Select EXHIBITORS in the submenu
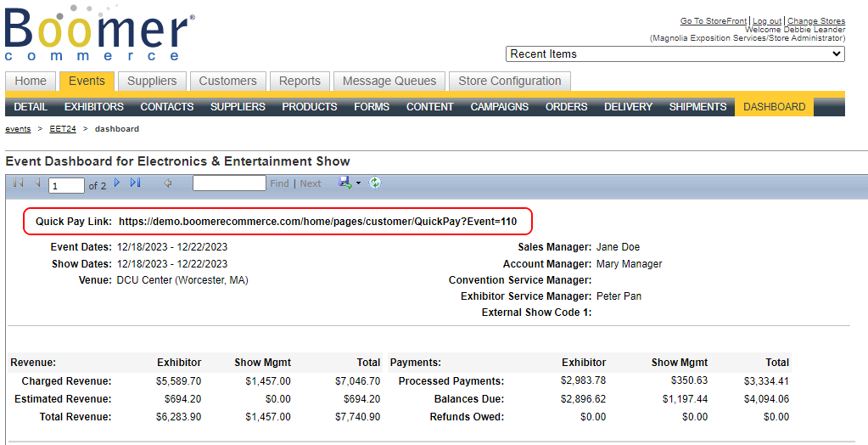Viewport: 868px width, 445px height. pyautogui.click(x=93, y=107)
